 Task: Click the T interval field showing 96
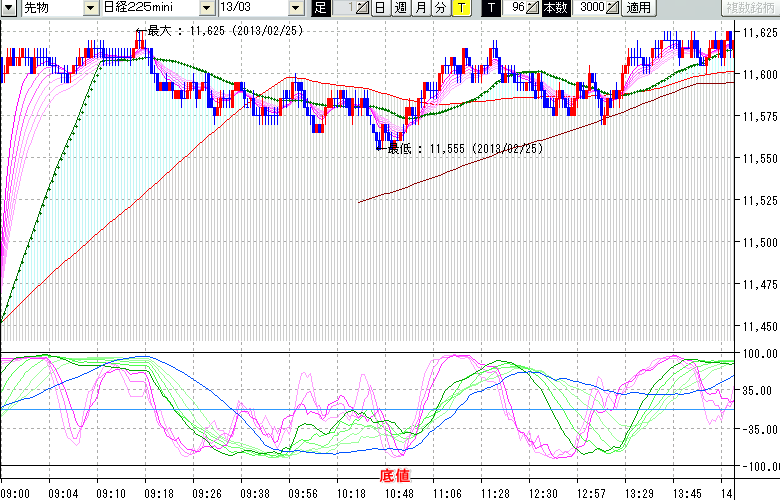514,8
